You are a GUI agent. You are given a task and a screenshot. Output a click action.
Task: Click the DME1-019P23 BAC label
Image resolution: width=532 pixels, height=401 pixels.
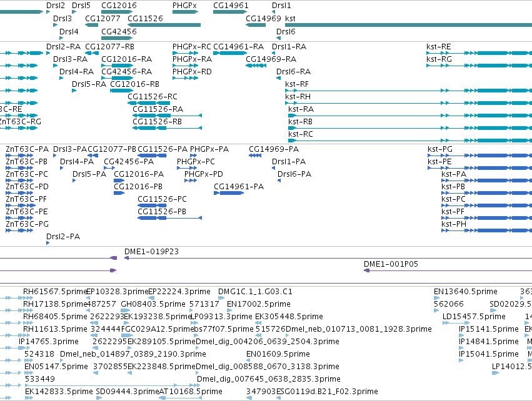point(151,252)
